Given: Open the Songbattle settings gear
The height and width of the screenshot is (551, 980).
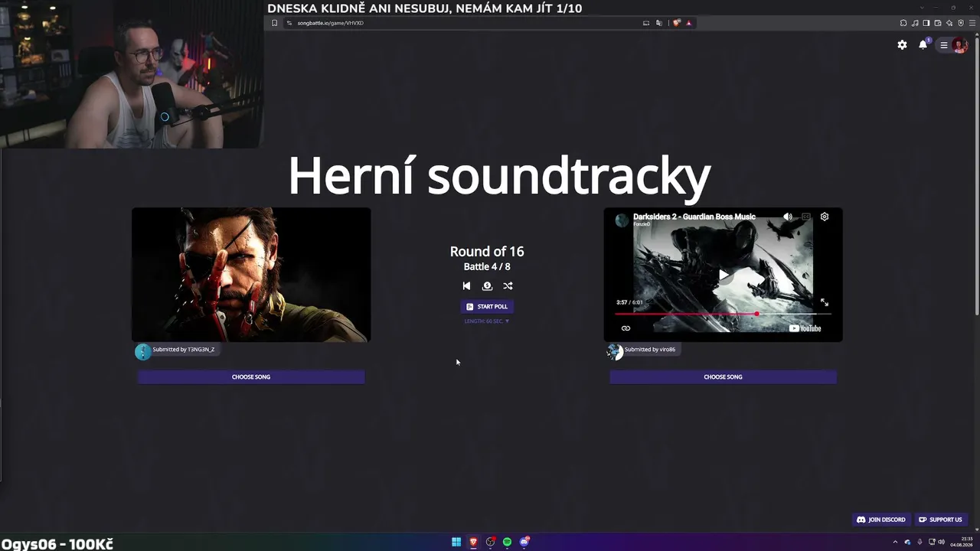Looking at the screenshot, I should pos(902,45).
